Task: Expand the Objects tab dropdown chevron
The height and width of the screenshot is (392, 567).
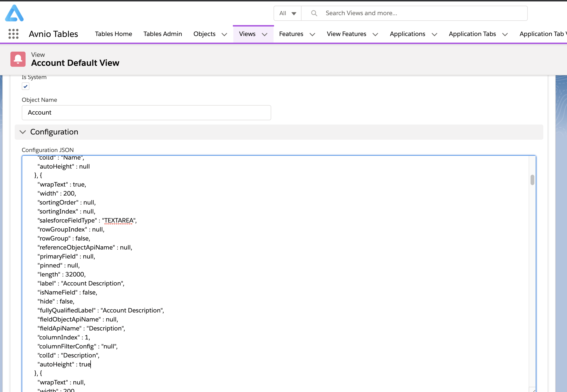Action: click(x=224, y=34)
